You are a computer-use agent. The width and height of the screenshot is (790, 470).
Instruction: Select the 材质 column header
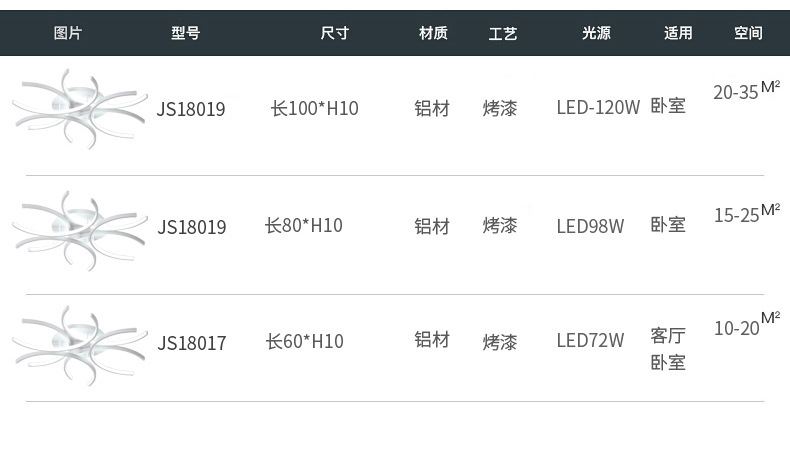click(x=433, y=33)
